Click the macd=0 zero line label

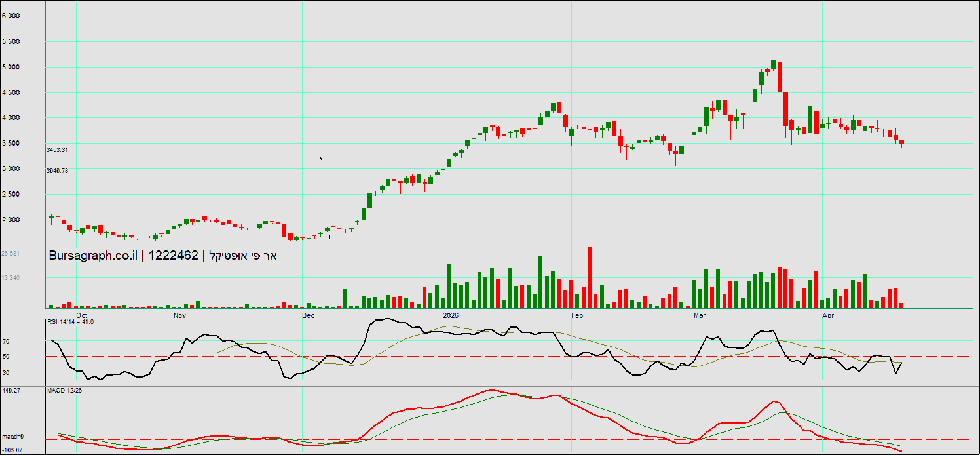(12, 436)
